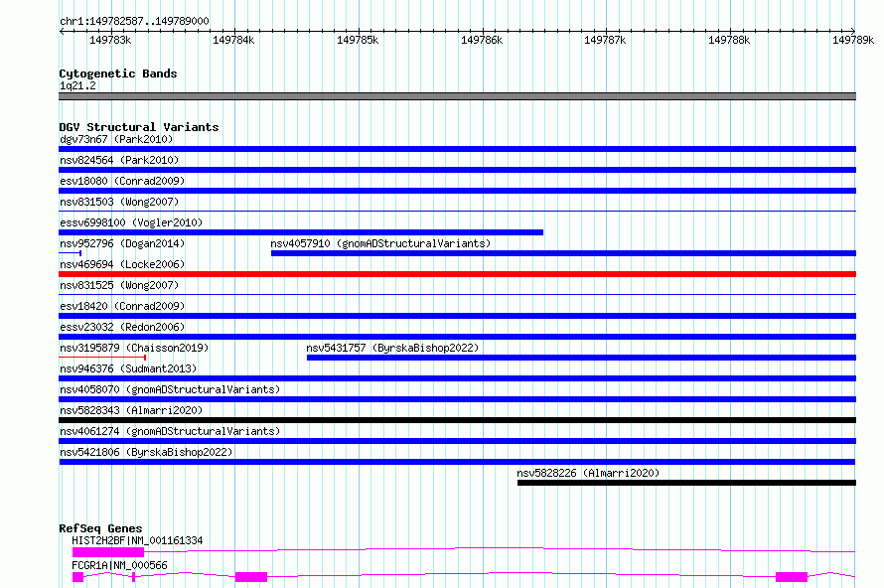The height and width of the screenshot is (588, 884).
Task: Click nsv4057910 (gnomADStructuralVariants) label
Action: (380, 243)
